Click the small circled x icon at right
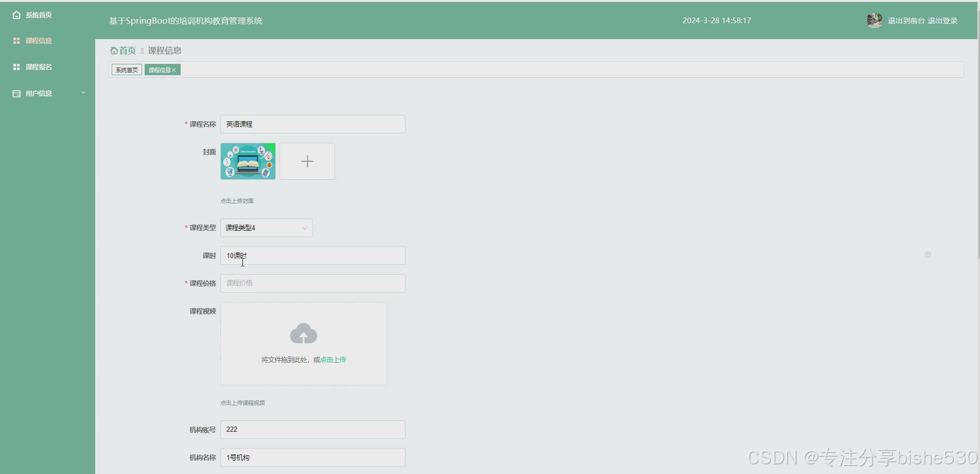 tap(927, 255)
